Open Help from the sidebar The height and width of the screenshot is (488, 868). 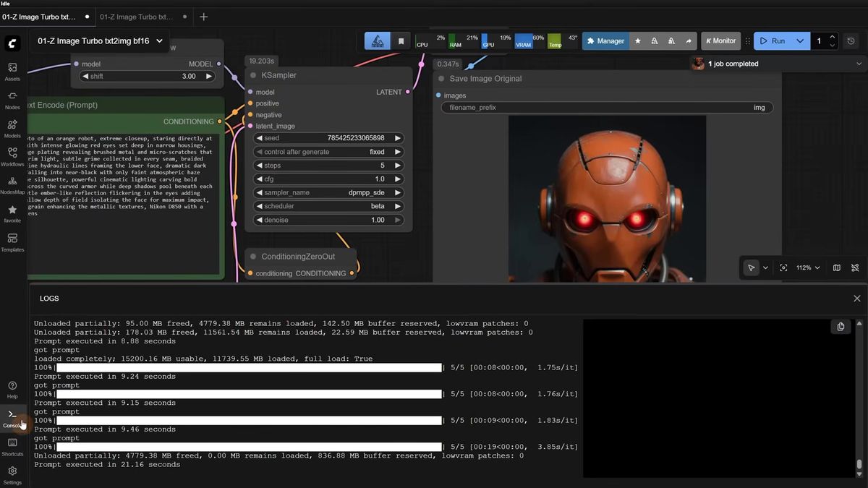pos(12,390)
